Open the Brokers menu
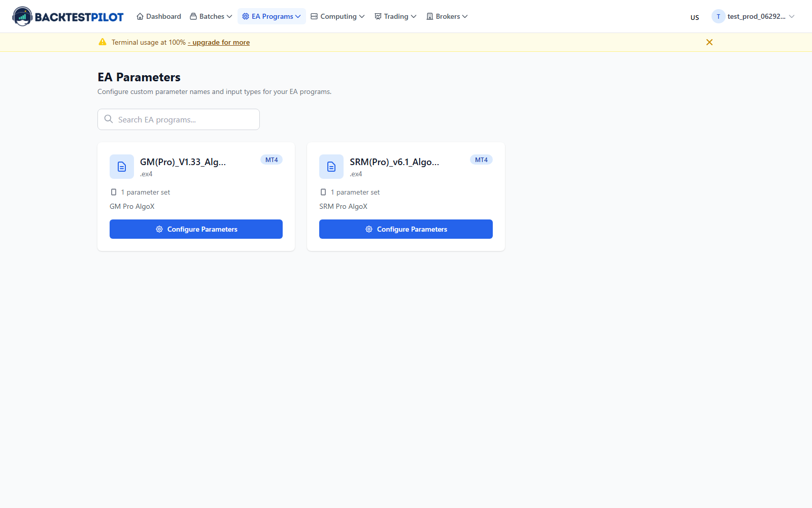Image resolution: width=812 pixels, height=508 pixels. coord(447,16)
